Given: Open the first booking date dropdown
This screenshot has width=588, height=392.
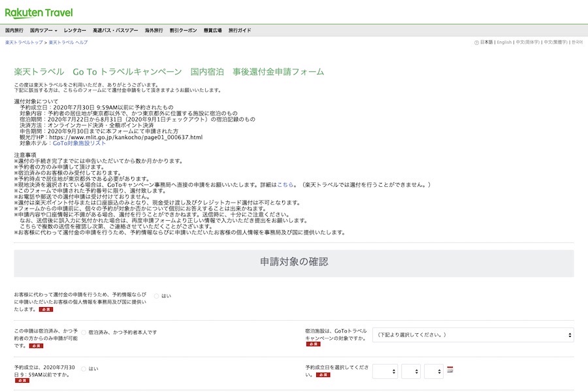Looking at the screenshot, I should (385, 371).
